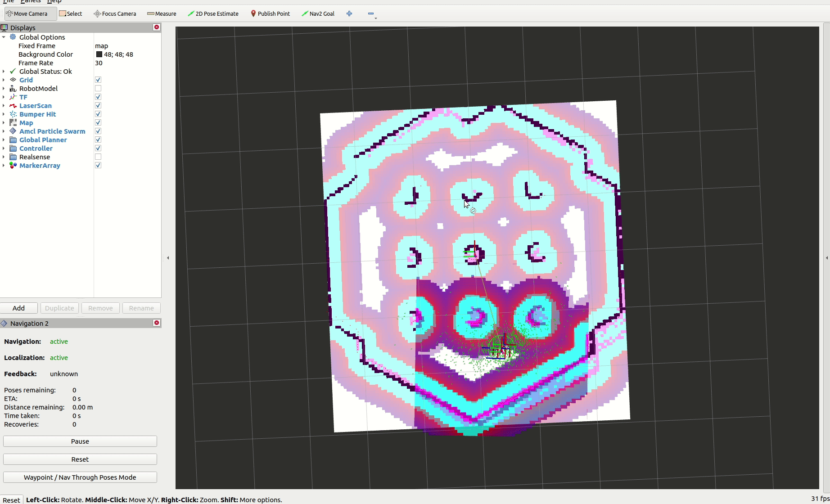Collapse the Global Options tree node

click(x=4, y=37)
